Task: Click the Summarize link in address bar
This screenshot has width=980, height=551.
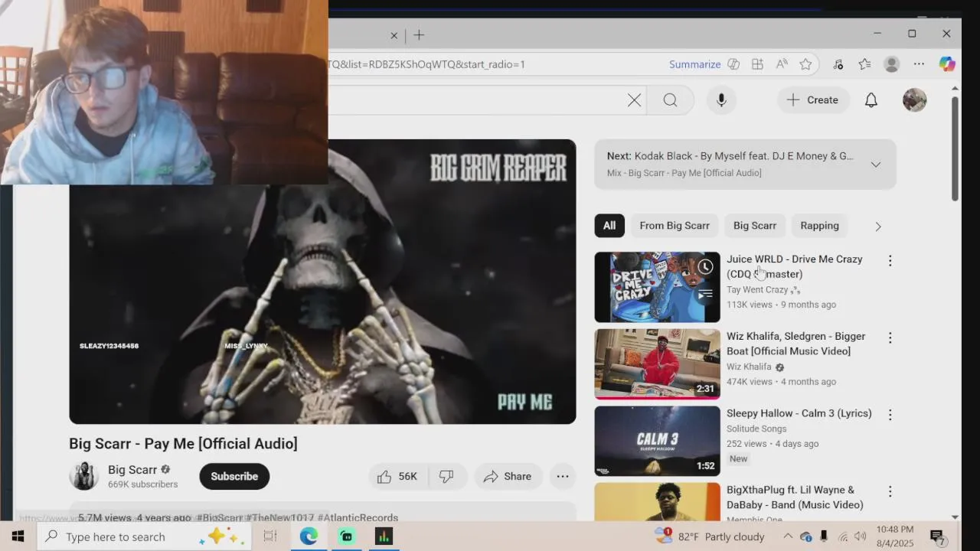Action: click(x=694, y=64)
